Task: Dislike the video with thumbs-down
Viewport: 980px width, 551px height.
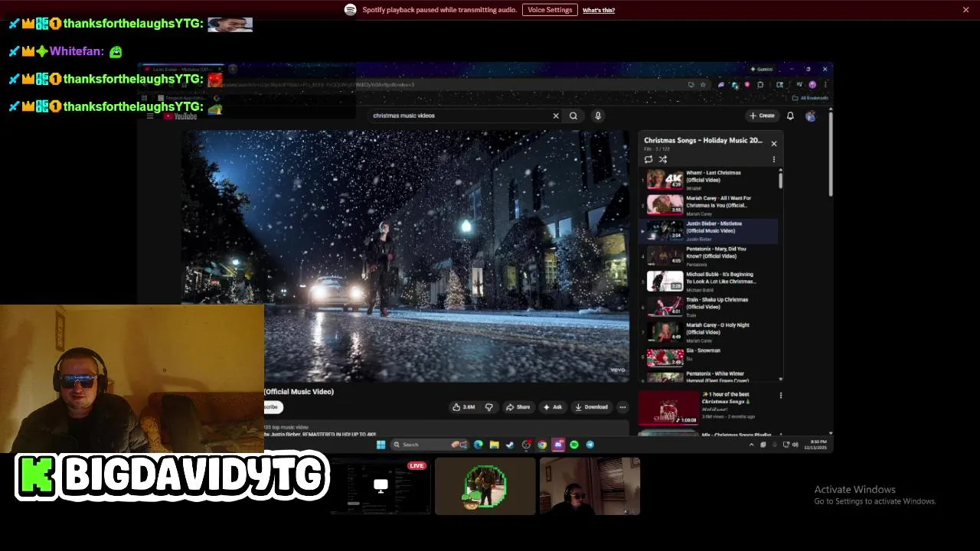Action: pyautogui.click(x=488, y=407)
